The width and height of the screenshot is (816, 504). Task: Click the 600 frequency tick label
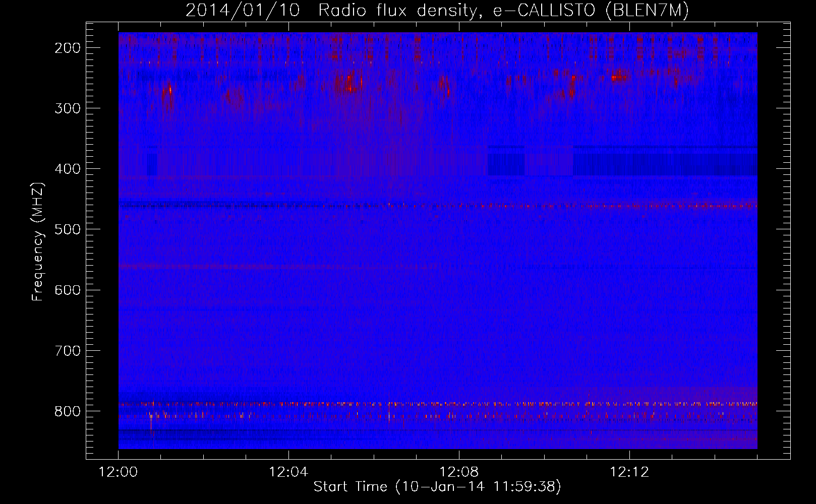(x=68, y=290)
